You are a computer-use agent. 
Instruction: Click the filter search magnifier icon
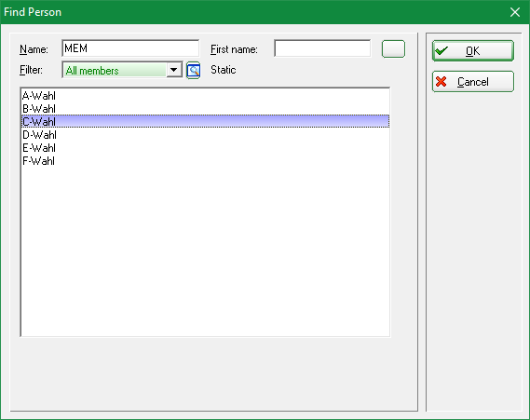click(x=194, y=70)
